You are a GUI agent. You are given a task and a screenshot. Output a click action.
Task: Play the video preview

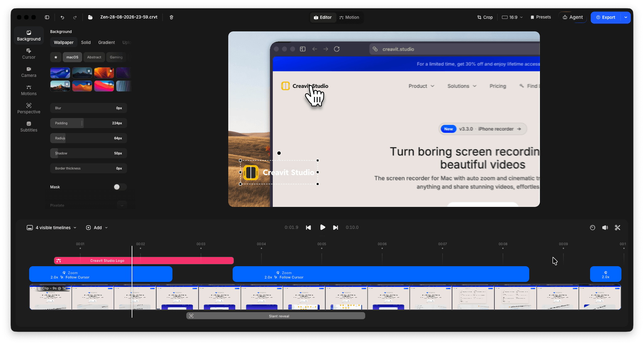323,227
